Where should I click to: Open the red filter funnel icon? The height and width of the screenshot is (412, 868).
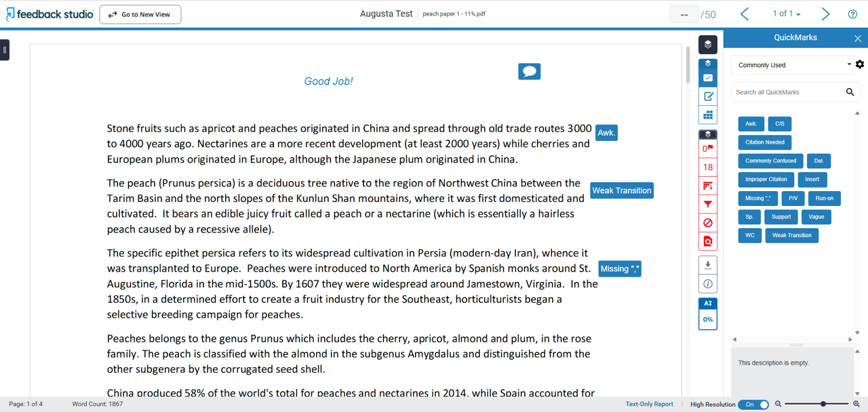tap(707, 204)
